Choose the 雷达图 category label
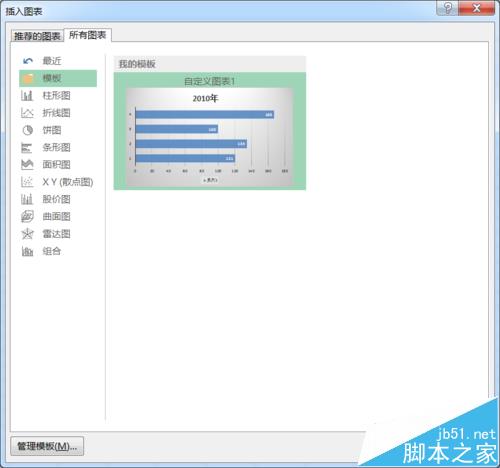500x468 pixels. click(x=56, y=234)
